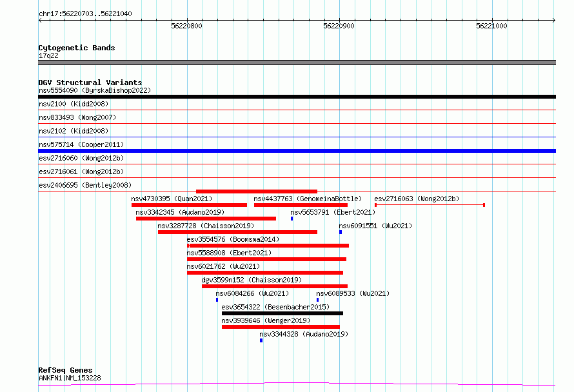Click the red bar under nsv3939646

281,327
